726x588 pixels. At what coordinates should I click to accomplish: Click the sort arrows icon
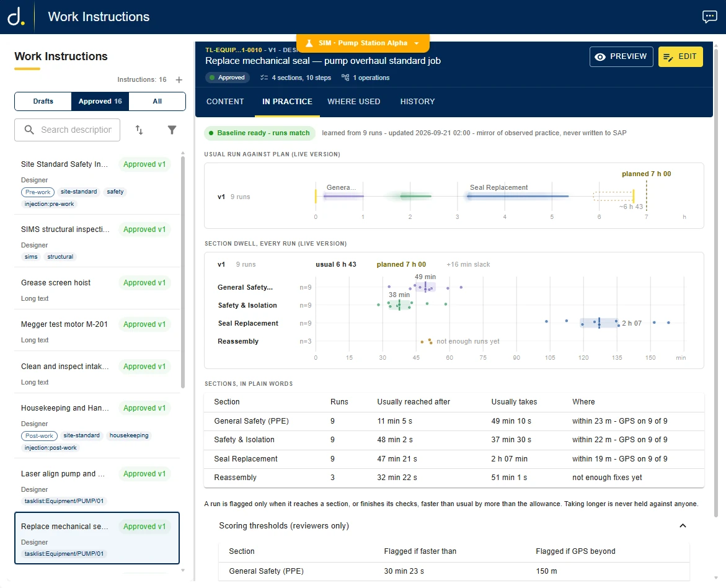click(139, 130)
